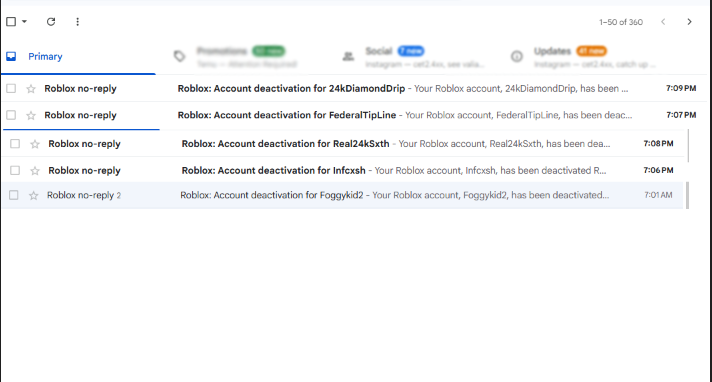Open email about Foggykid2 account deactivation
The width and height of the screenshot is (712, 382).
click(x=343, y=195)
